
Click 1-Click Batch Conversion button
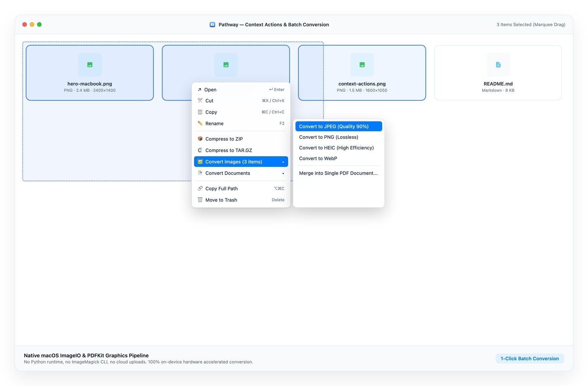(530, 358)
